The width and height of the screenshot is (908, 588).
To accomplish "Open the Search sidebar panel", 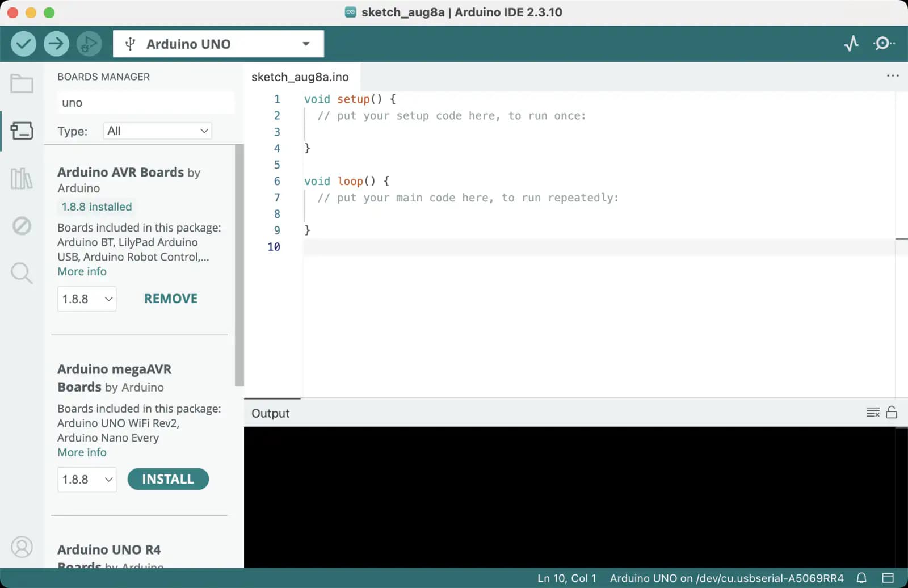I will pyautogui.click(x=22, y=273).
